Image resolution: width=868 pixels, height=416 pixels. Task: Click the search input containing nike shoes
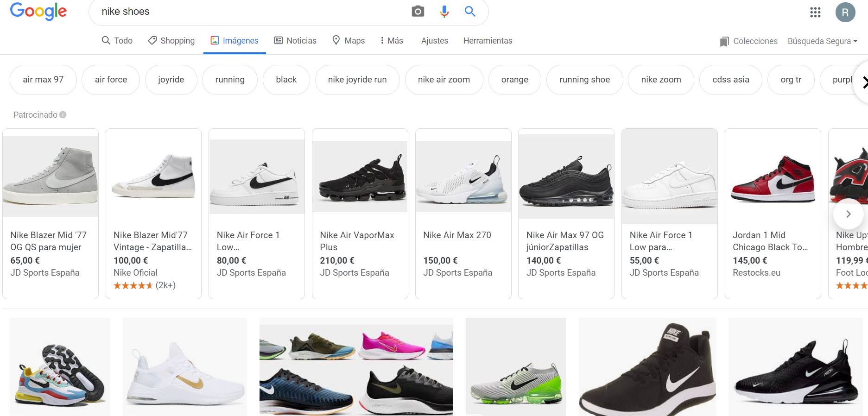250,12
